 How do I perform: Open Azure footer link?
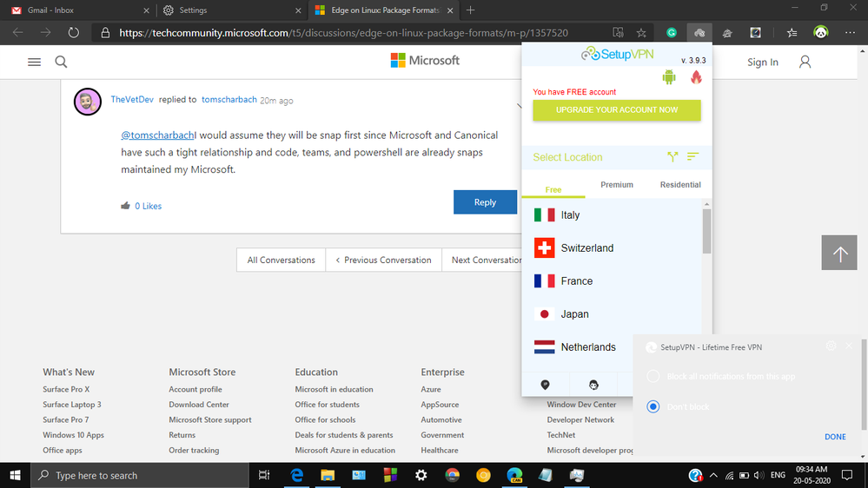[431, 389]
